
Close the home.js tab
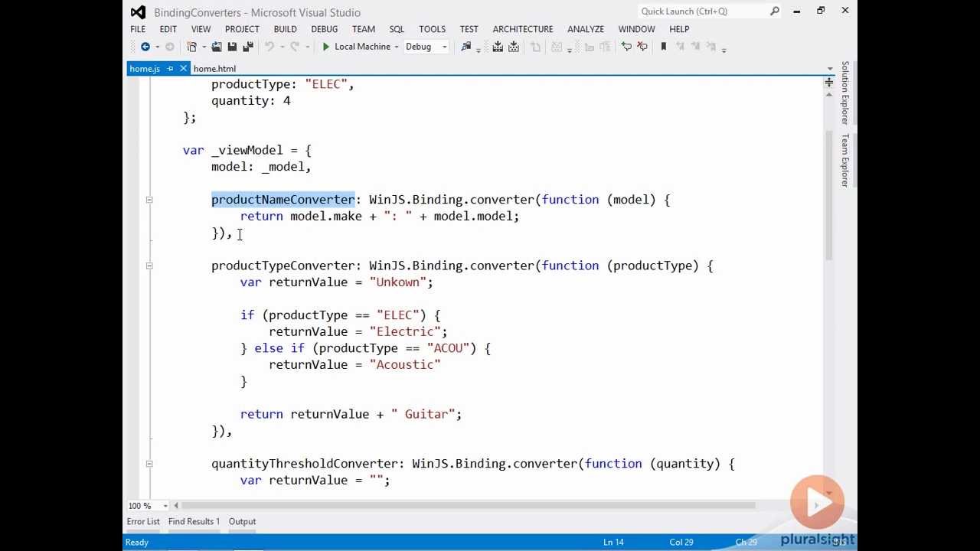coord(183,68)
